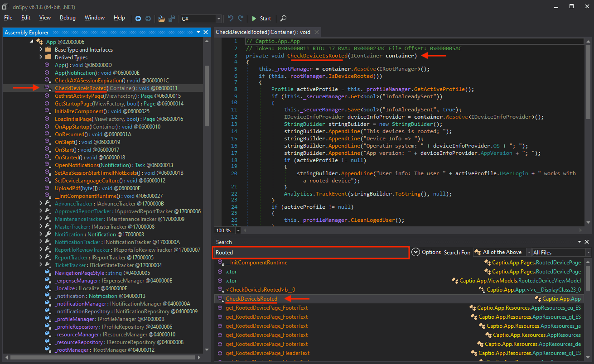Image resolution: width=594 pixels, height=364 pixels.
Task: Click the method icon beside UploadPdf(byte[])
Action: pyautogui.click(x=48, y=188)
